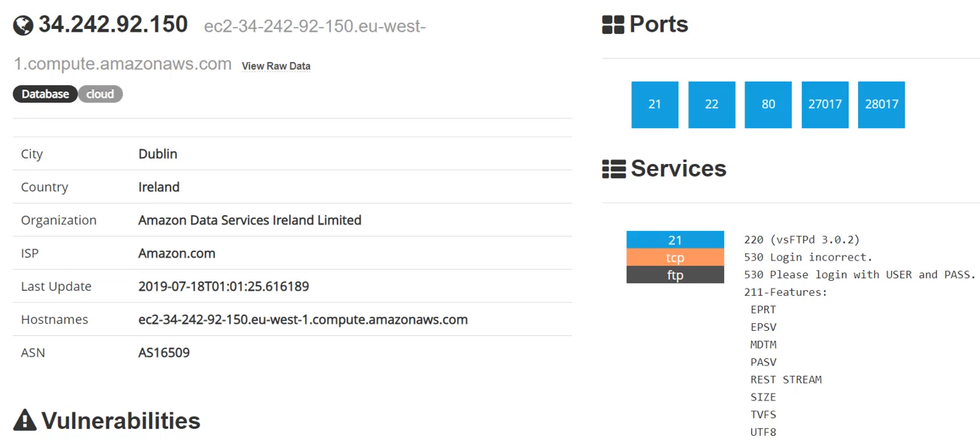Jump to port 22 tile

[x=712, y=105]
